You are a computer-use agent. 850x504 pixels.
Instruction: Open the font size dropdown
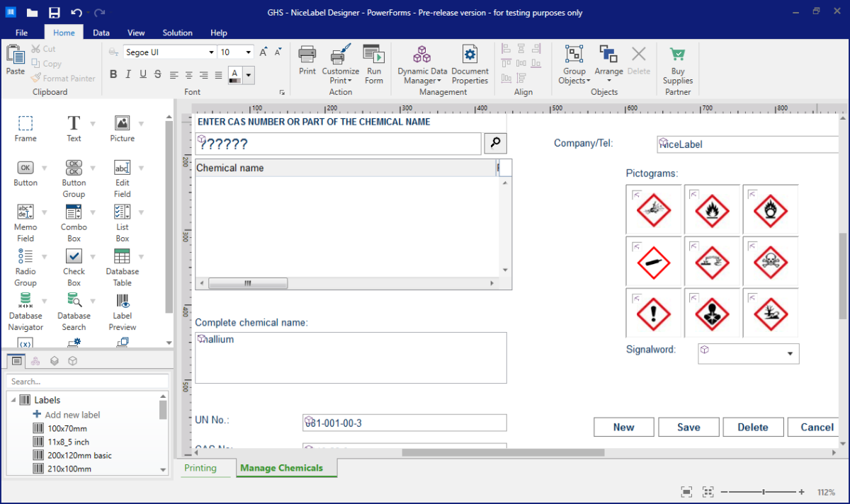[248, 52]
